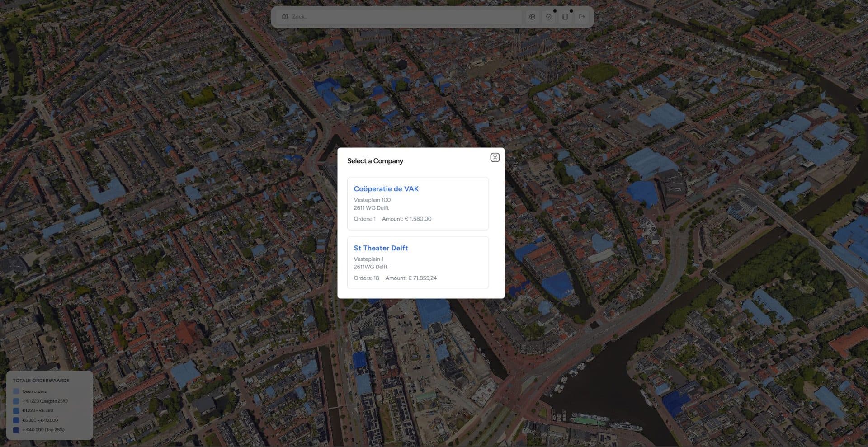Click the Geen orders legend label
The height and width of the screenshot is (447, 868).
[34, 391]
